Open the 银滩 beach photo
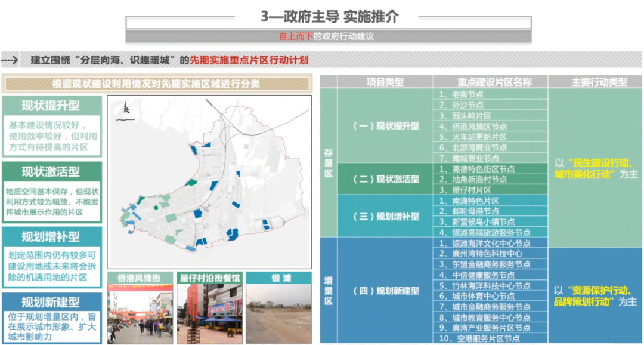 point(279,313)
